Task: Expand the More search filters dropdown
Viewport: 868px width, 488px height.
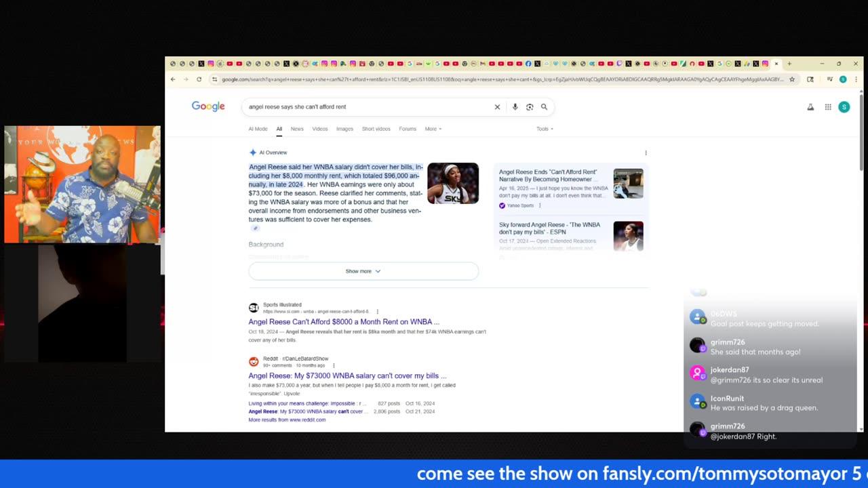Action: click(433, 129)
